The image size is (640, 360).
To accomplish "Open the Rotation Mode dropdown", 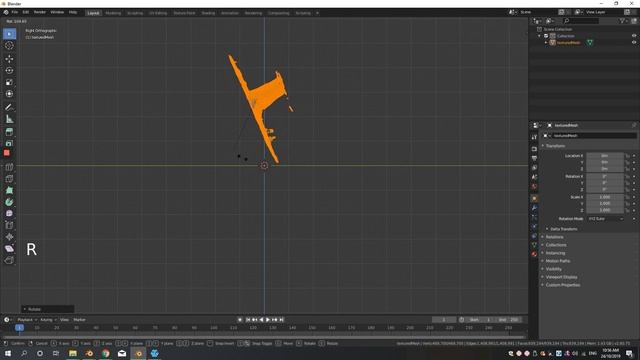I will point(605,219).
